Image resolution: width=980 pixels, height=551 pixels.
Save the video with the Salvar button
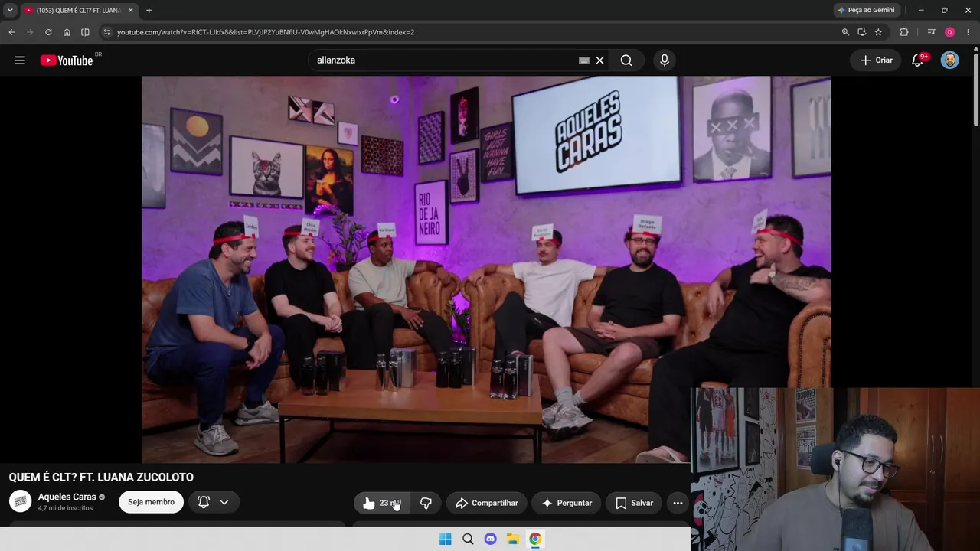[634, 503]
